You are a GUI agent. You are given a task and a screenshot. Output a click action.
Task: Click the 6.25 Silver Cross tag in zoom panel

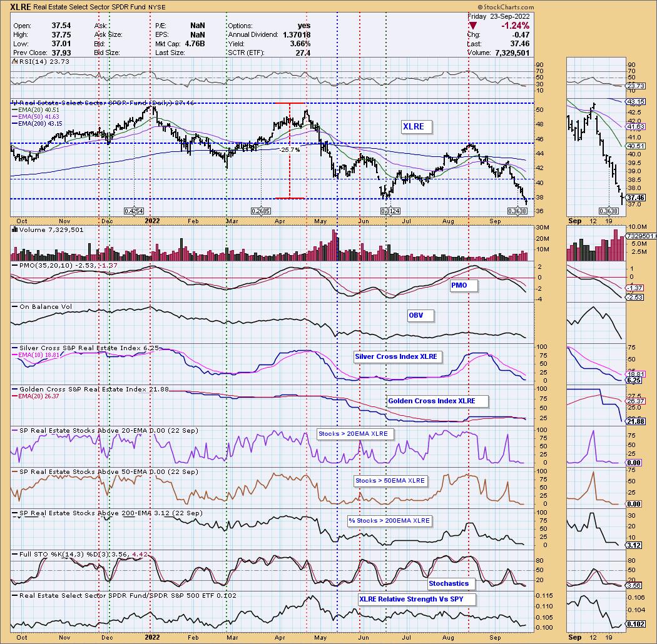[633, 380]
